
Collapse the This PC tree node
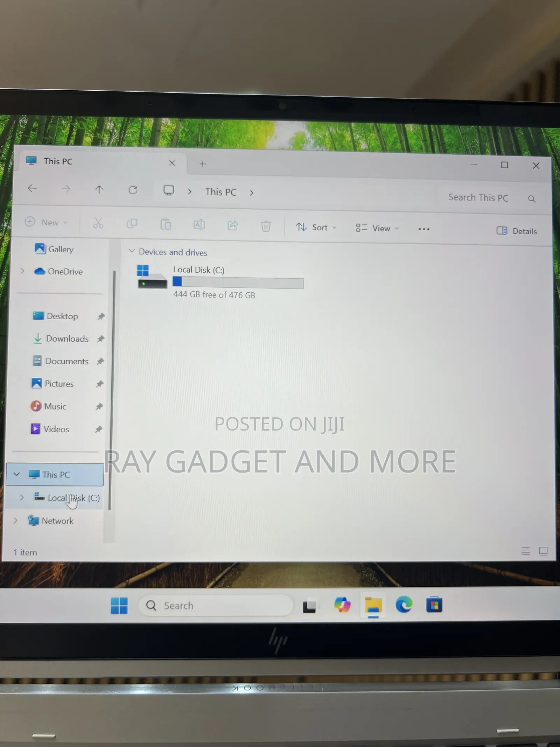click(x=16, y=474)
